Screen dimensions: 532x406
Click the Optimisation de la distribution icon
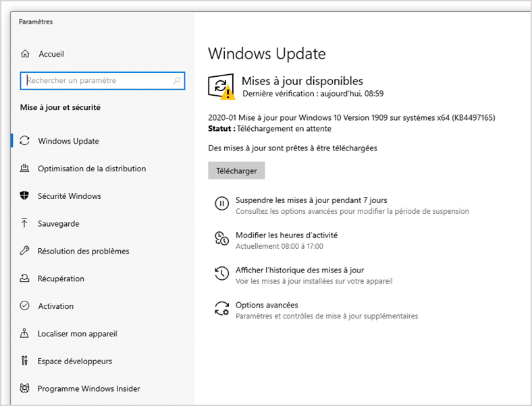point(24,168)
